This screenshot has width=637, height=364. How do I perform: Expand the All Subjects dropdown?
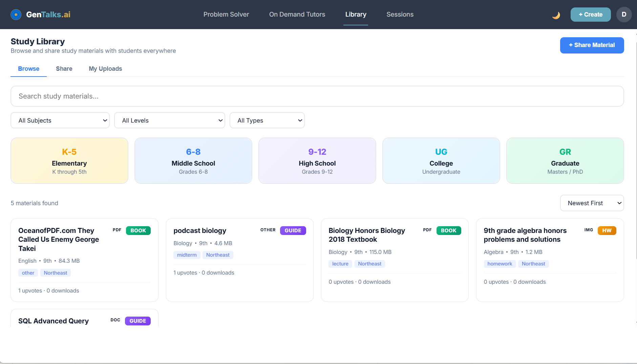[x=60, y=121]
